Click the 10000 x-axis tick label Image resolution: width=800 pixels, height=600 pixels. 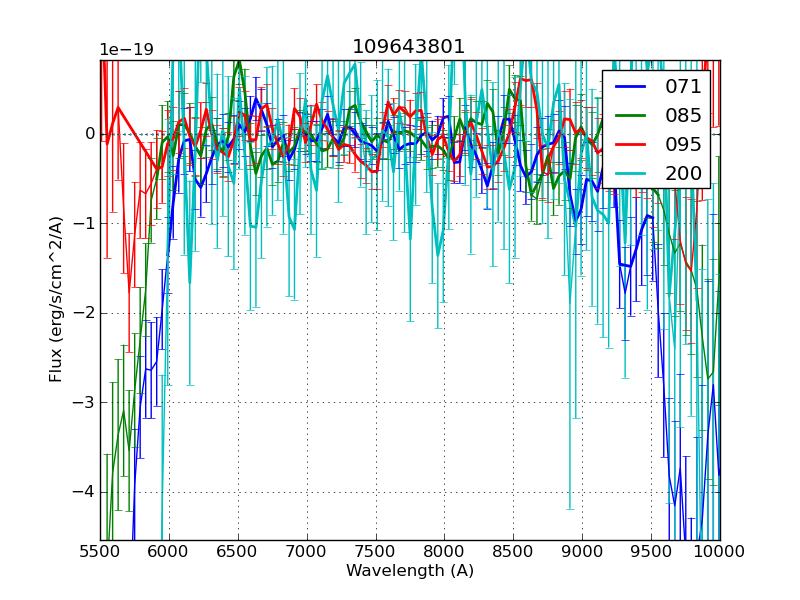coord(719,551)
